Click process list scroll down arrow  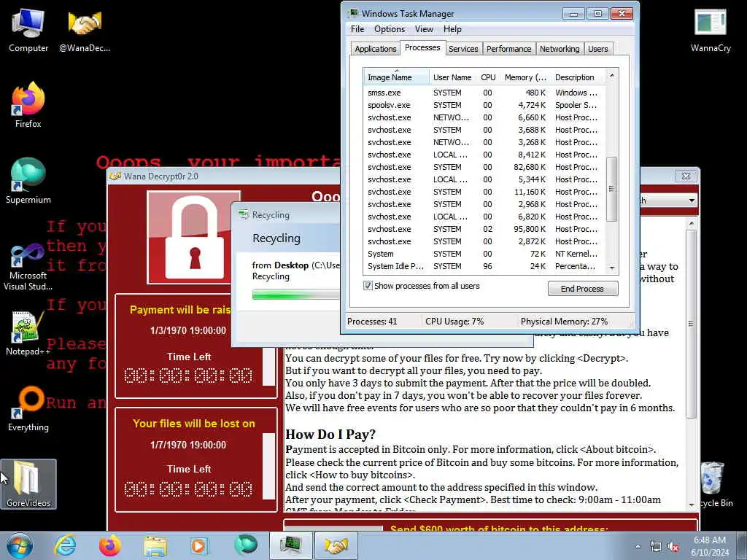point(612,268)
